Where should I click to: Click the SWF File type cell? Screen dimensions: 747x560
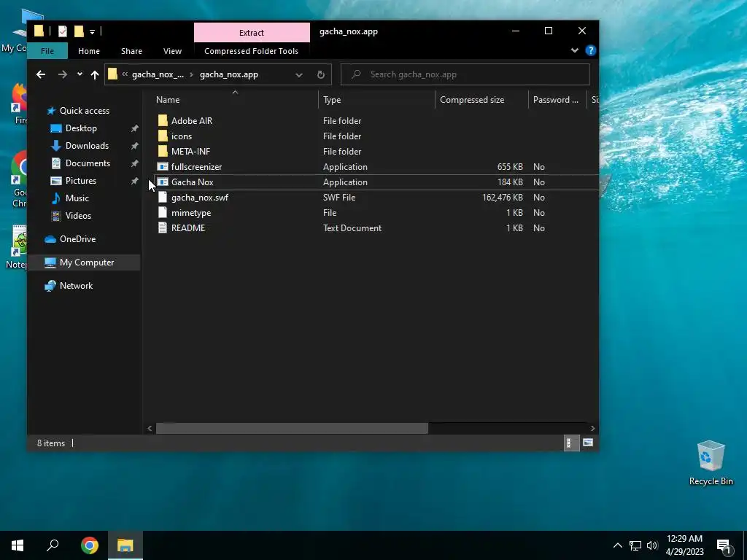point(339,197)
